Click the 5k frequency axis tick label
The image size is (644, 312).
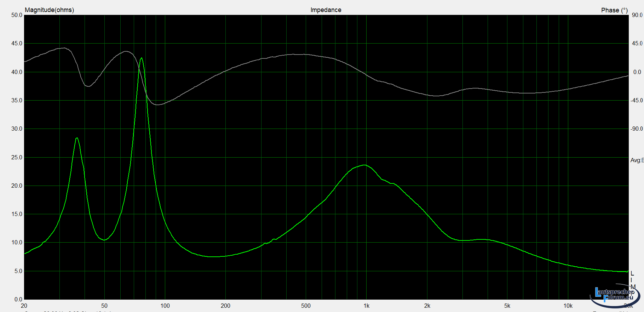coord(507,306)
